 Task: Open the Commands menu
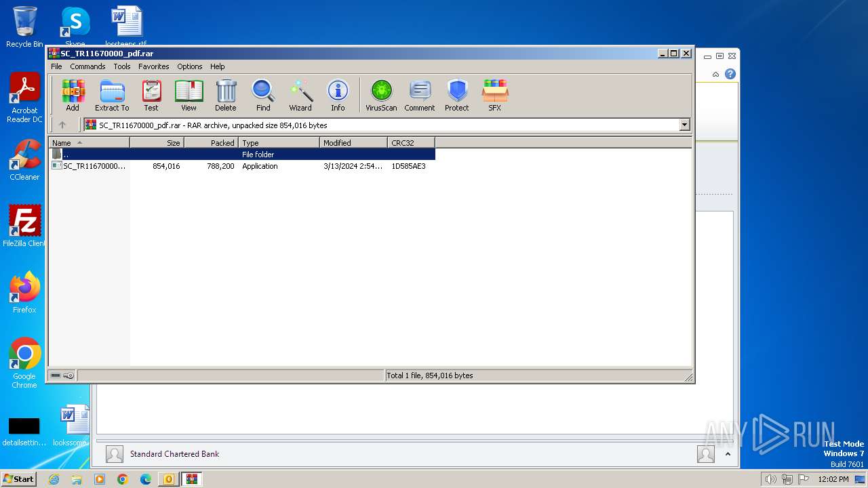(x=87, y=66)
